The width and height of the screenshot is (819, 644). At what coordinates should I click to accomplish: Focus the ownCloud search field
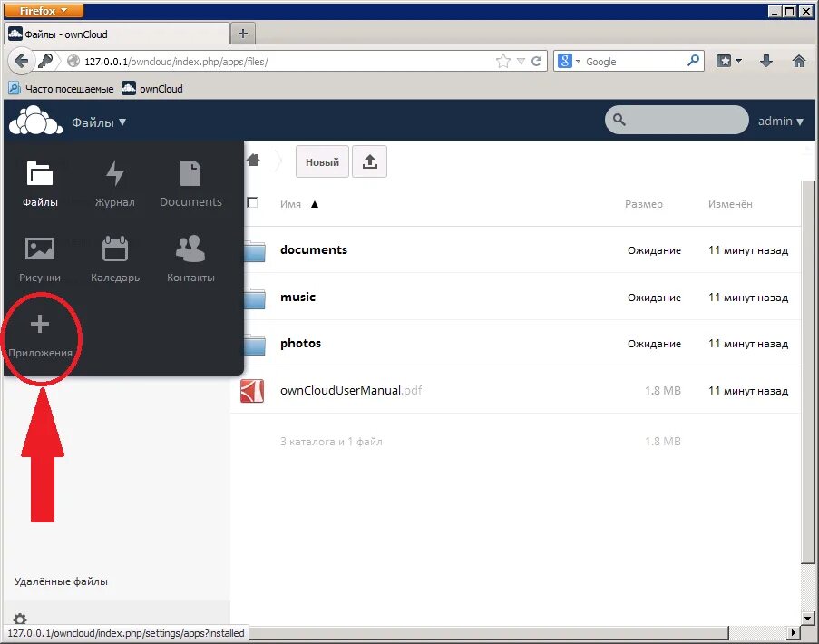pyautogui.click(x=677, y=120)
